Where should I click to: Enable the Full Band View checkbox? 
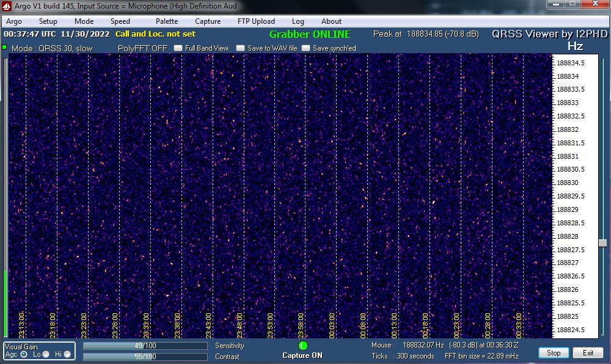[178, 48]
